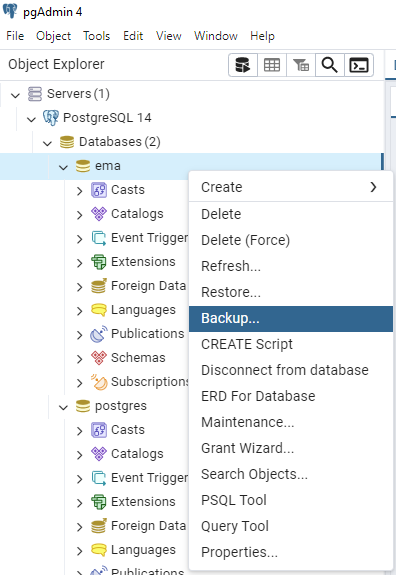Click the Casts icon under postgres

pos(99,430)
